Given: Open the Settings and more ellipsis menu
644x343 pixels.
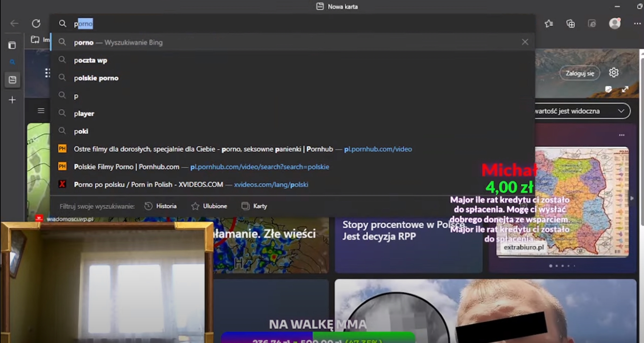Looking at the screenshot, I should click(637, 23).
